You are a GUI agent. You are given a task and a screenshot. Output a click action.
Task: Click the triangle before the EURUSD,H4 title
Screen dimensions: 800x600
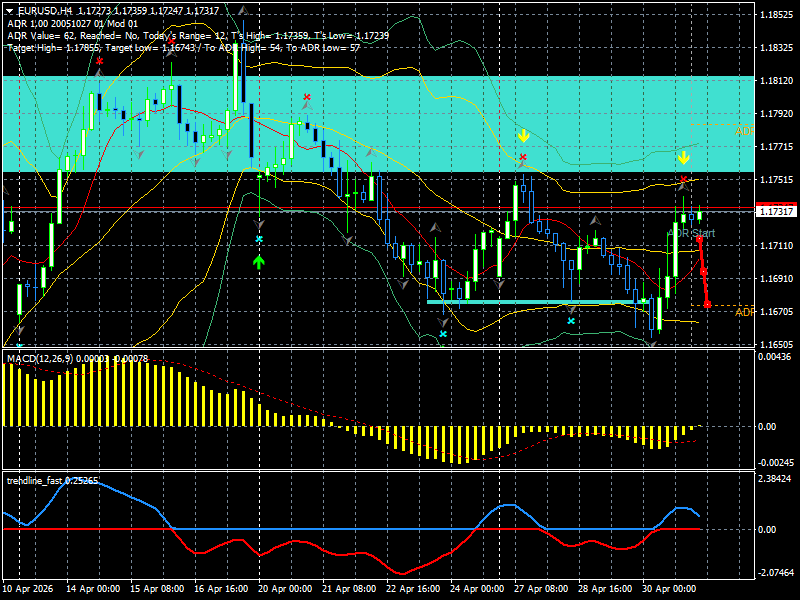coord(10,11)
